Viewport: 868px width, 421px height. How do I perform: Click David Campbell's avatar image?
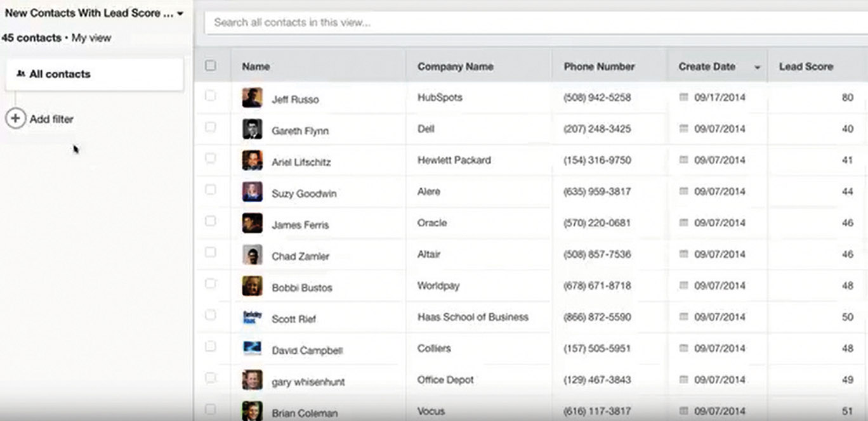[x=252, y=349]
